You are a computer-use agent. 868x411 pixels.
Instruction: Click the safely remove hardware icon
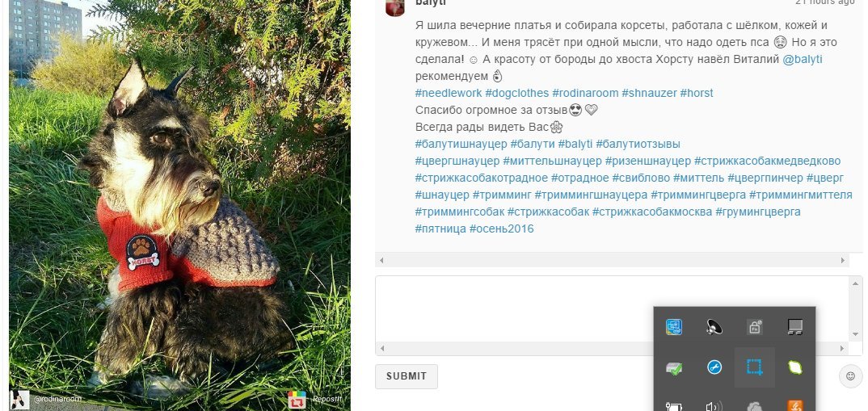(x=674, y=367)
